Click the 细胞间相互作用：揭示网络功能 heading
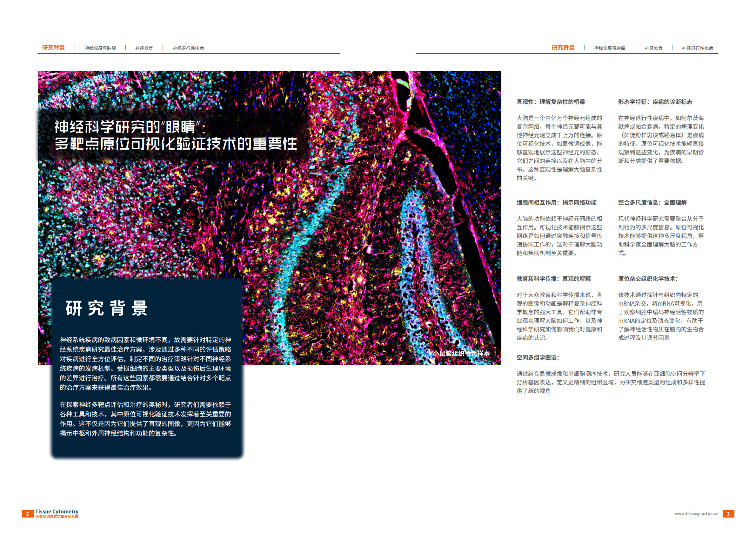Image resolution: width=756 pixels, height=535 pixels. tap(556, 203)
